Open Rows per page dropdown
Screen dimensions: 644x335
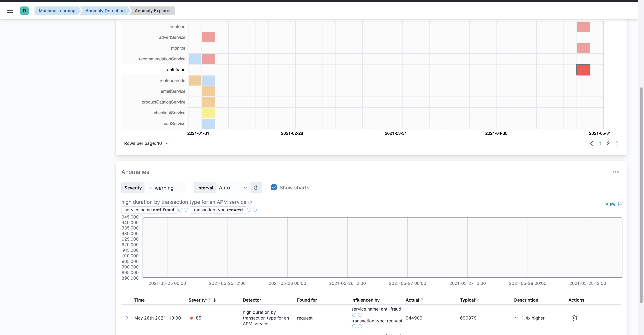[146, 143]
